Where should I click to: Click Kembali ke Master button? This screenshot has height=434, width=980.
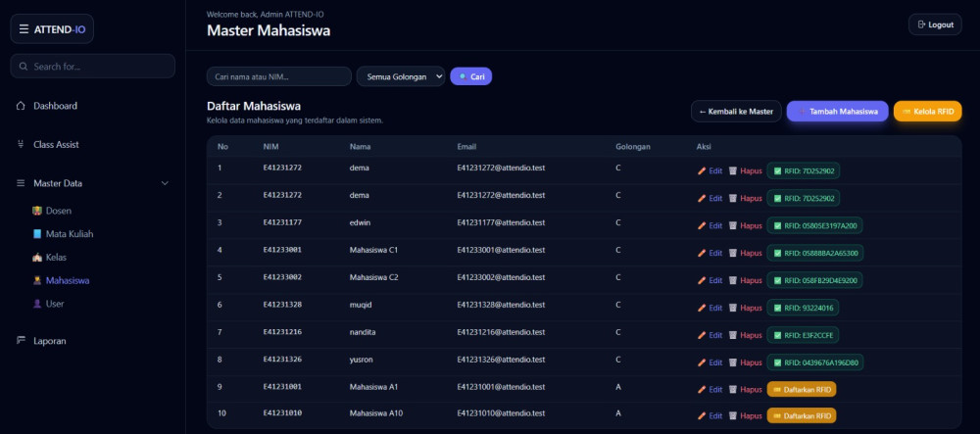pos(735,112)
